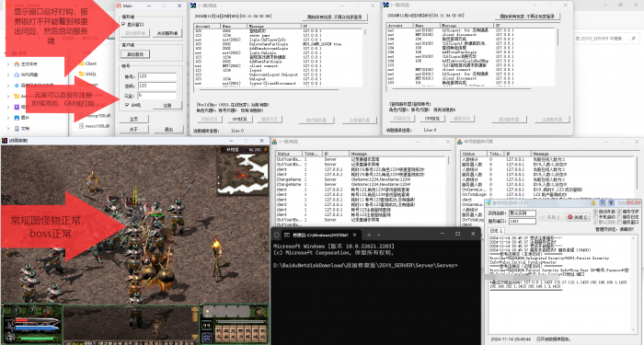Click the 启动游戏 button
This screenshot has height=345, width=644.
pyautogui.click(x=135, y=54)
